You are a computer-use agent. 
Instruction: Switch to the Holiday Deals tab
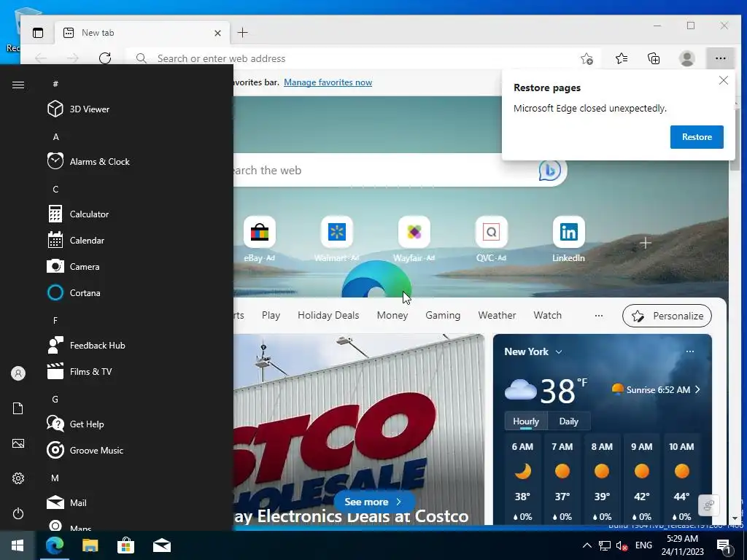328,315
